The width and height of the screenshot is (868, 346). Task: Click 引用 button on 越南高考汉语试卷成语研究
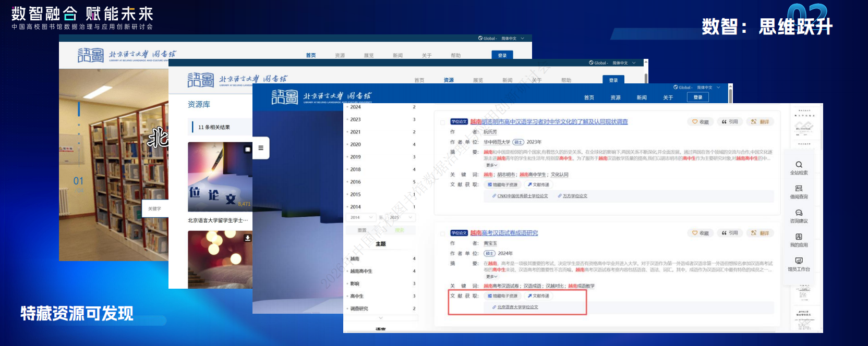pyautogui.click(x=730, y=233)
